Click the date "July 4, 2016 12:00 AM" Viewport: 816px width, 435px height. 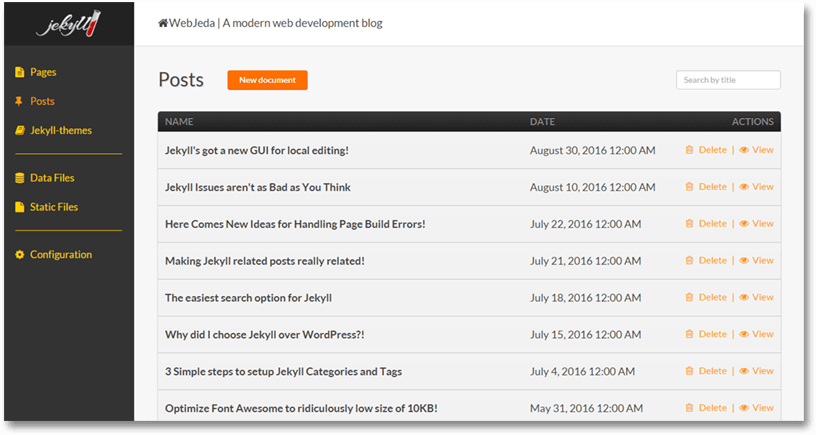coord(582,372)
